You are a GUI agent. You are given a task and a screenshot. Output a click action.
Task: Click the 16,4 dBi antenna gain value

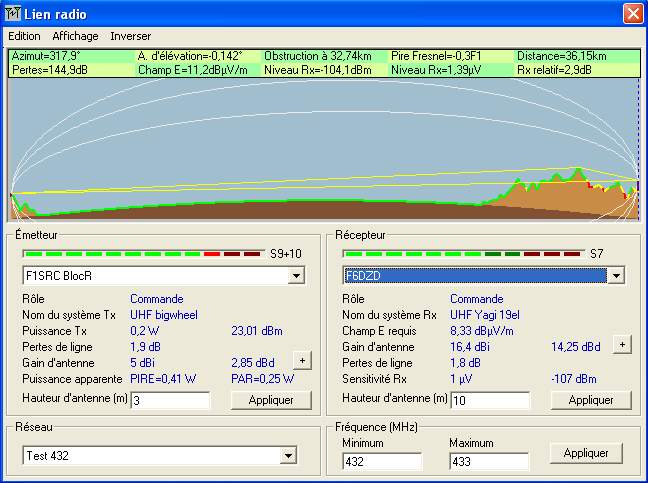point(470,347)
